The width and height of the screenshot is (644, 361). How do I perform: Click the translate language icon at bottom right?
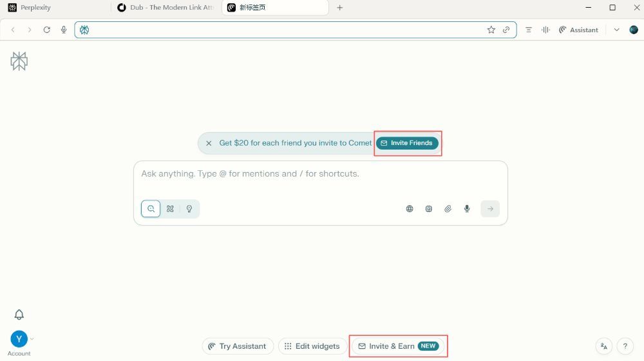click(x=603, y=346)
